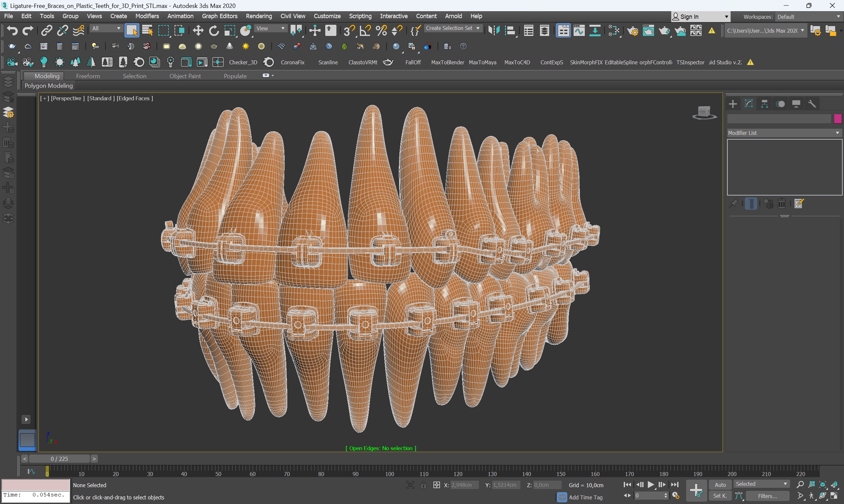Expand the Modifier List dropdown

pyautogui.click(x=784, y=133)
